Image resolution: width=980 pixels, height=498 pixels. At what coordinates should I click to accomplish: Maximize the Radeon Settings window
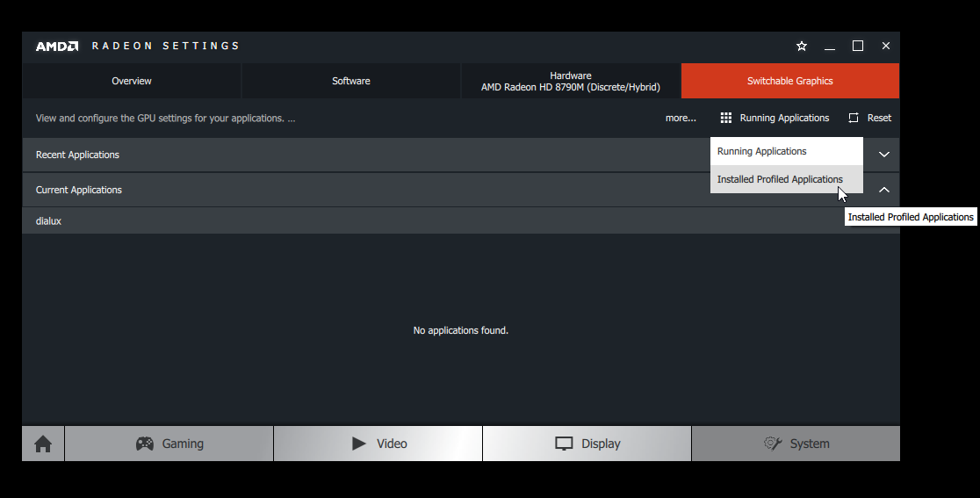point(857,47)
